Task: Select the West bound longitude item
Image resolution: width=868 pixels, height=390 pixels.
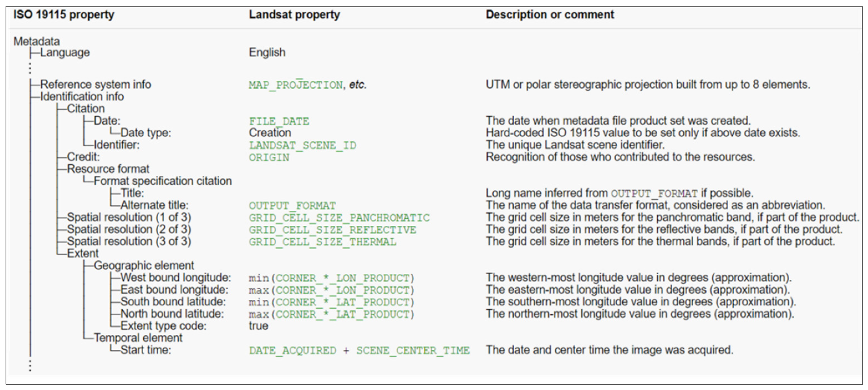Action: coord(175,278)
